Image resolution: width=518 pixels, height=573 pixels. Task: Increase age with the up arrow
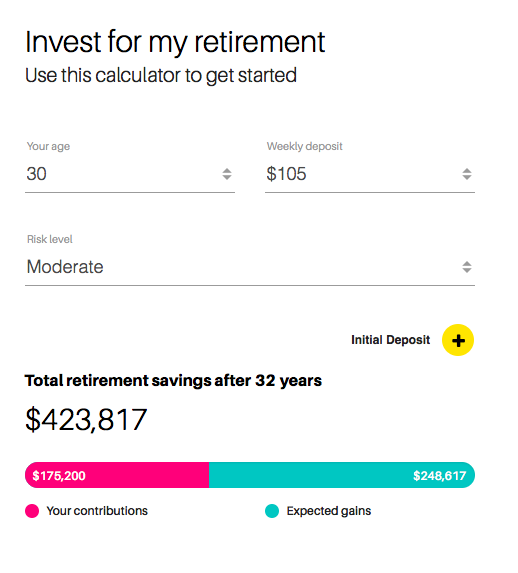(227, 170)
